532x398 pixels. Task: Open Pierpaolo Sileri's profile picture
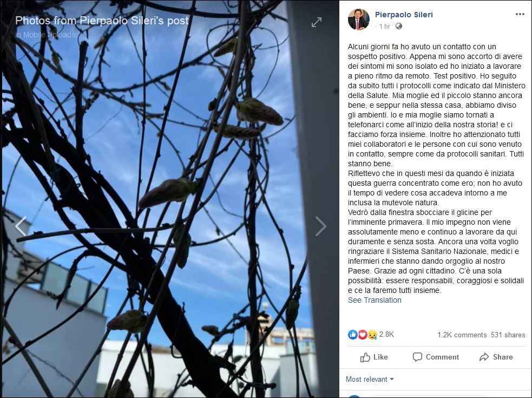[359, 19]
